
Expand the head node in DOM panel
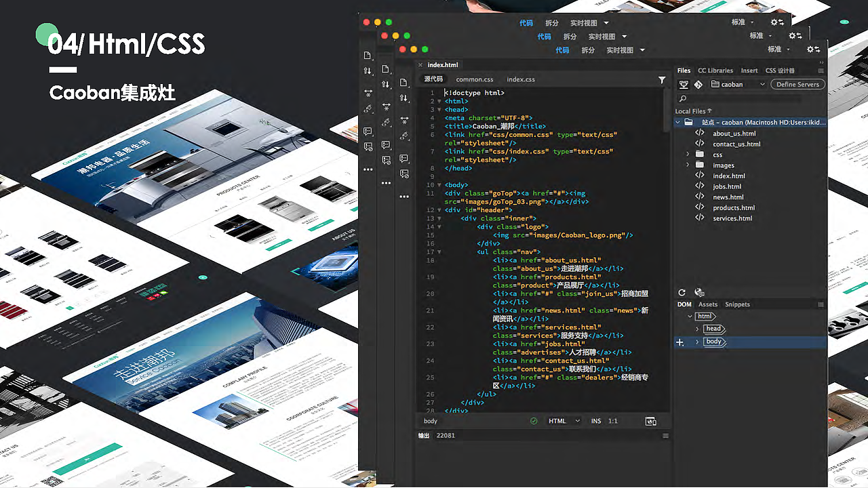[x=697, y=329]
